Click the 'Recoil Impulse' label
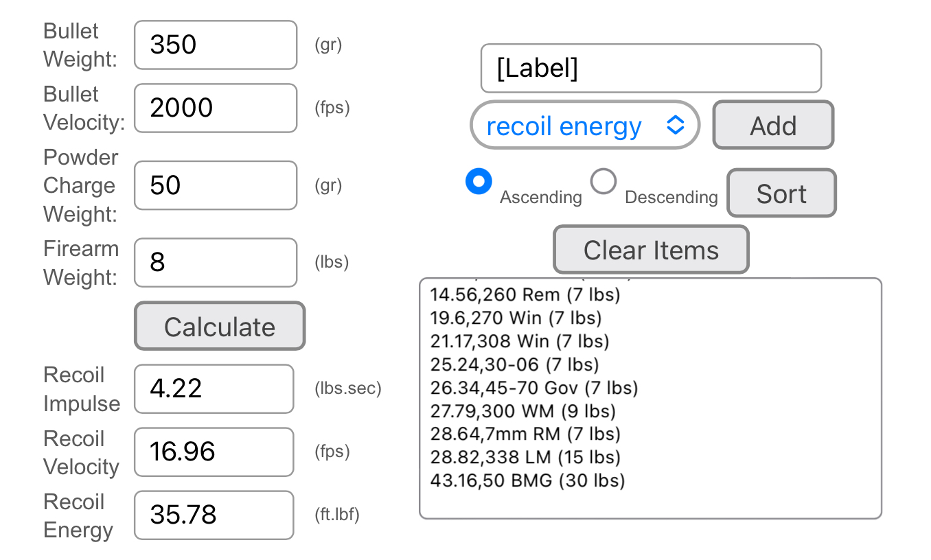 (x=81, y=389)
